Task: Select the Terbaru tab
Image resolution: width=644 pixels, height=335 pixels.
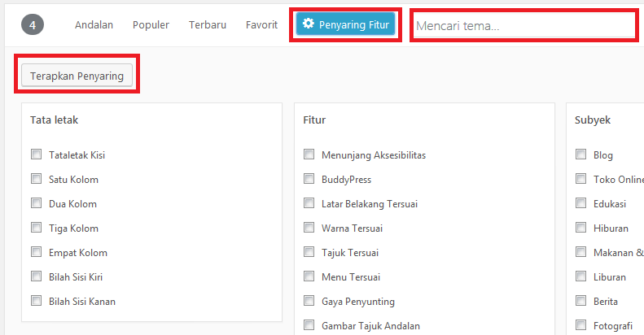Action: (x=208, y=25)
